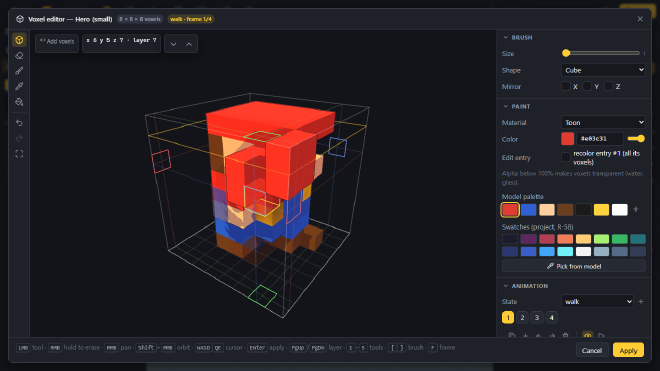Screen dimensions: 660x371
Task: Enable Mirror X checkbox
Action: 566,86
